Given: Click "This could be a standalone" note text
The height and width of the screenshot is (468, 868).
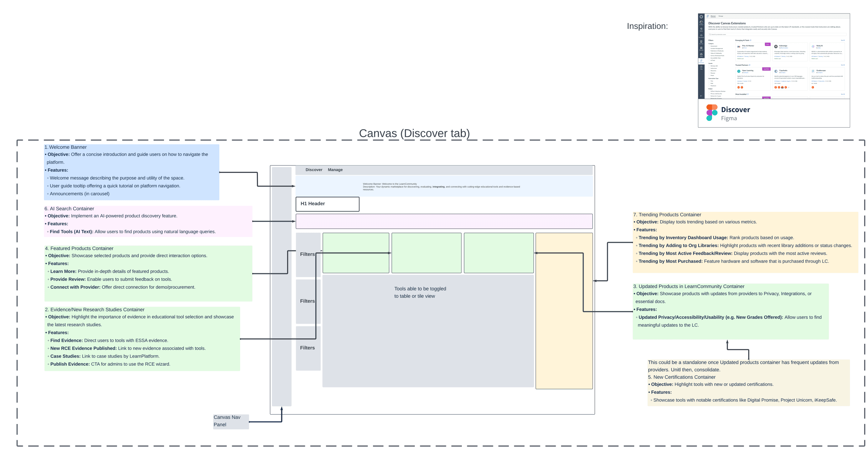Looking at the screenshot, I should click(x=743, y=366).
